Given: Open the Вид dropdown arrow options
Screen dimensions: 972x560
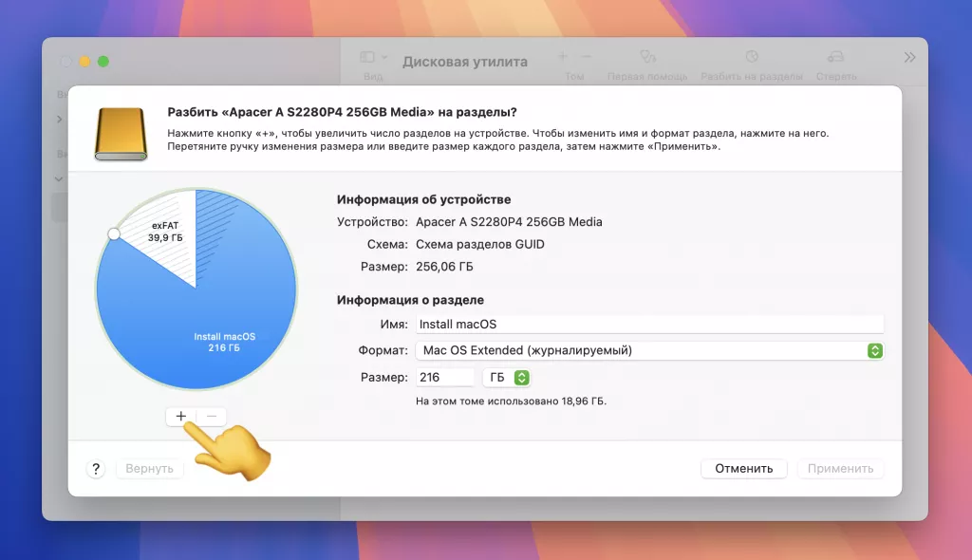Looking at the screenshot, I should click(383, 55).
